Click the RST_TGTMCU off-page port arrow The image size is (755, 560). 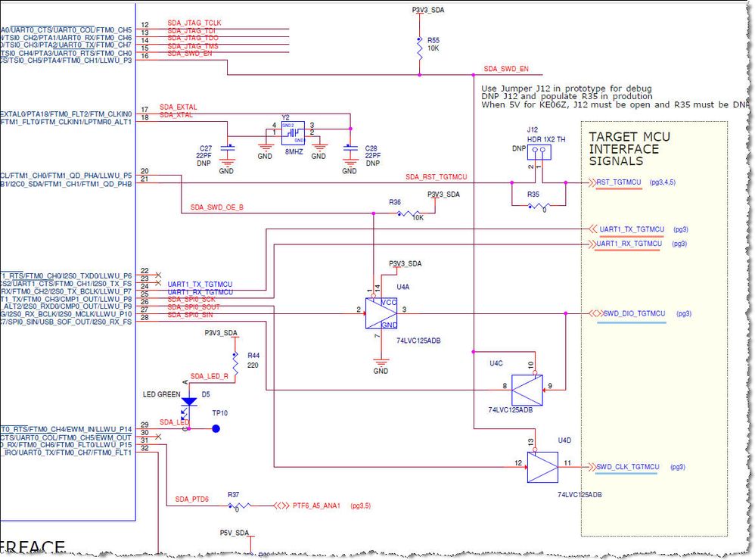[592, 182]
